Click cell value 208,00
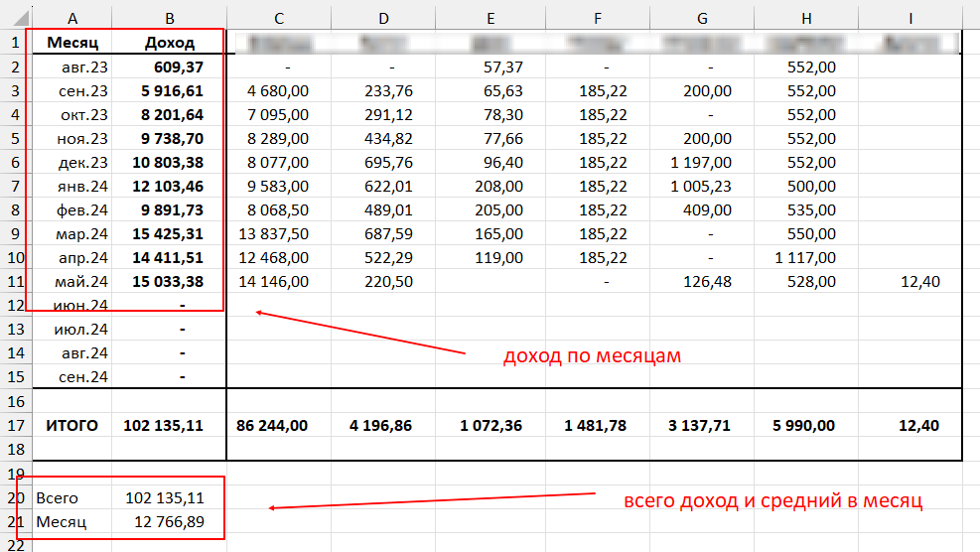This screenshot has width=980, height=552. (x=490, y=186)
